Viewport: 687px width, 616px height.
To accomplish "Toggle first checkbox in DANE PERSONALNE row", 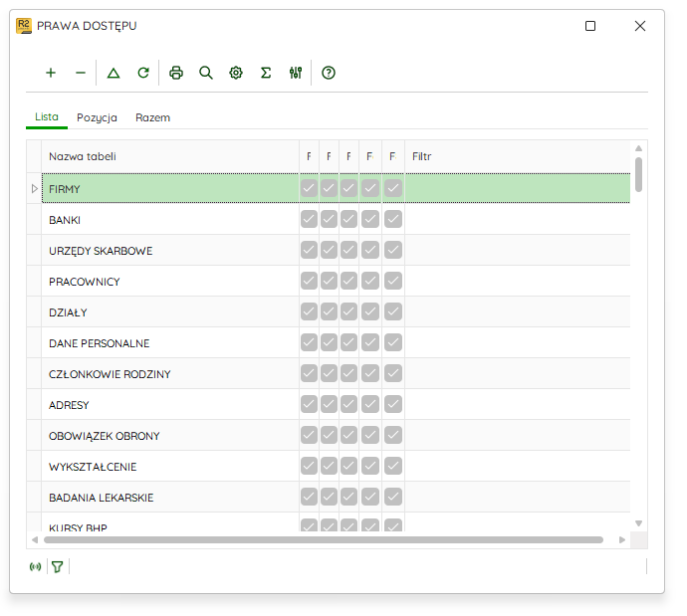I will click(309, 342).
